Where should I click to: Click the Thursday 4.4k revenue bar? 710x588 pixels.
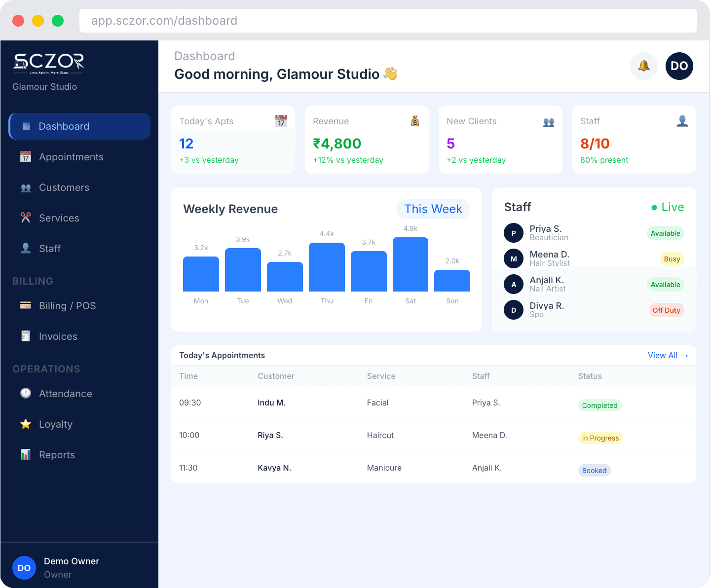click(x=327, y=267)
